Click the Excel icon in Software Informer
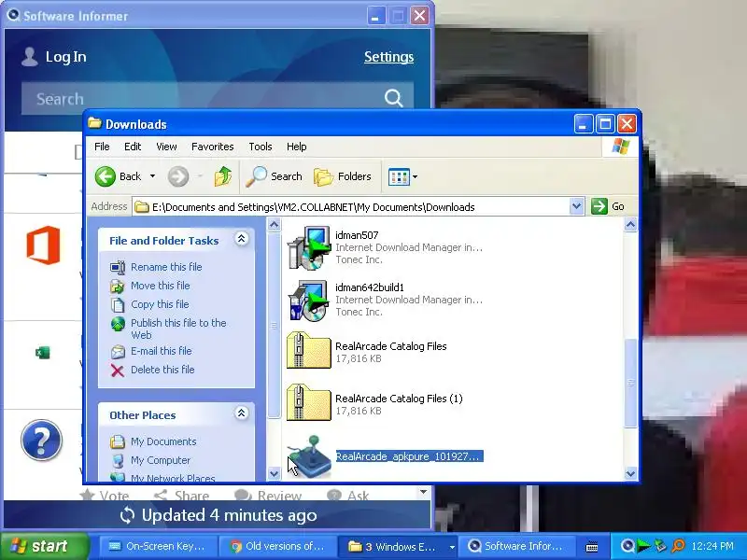The image size is (747, 560). point(42,353)
